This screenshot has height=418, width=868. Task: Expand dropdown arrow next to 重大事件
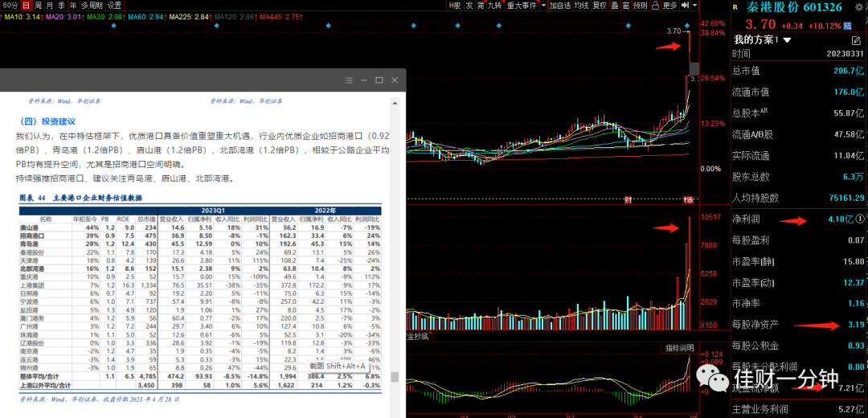tap(543, 6)
